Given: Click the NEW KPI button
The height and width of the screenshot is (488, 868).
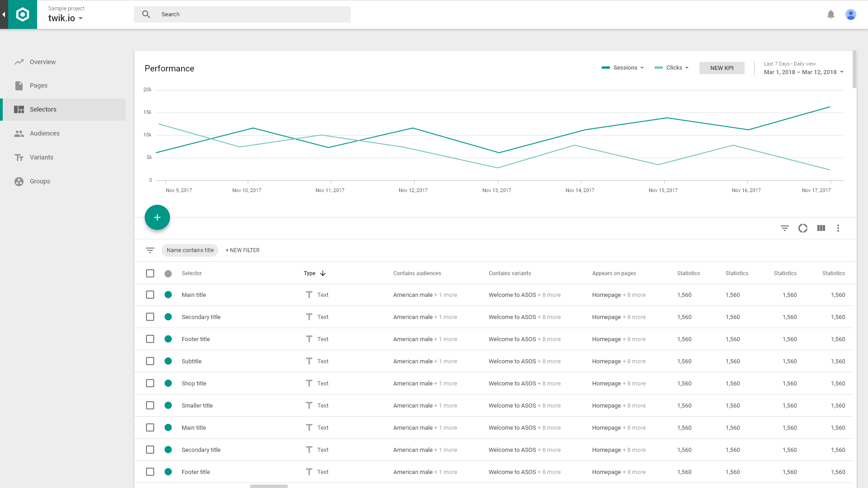Looking at the screenshot, I should [722, 68].
